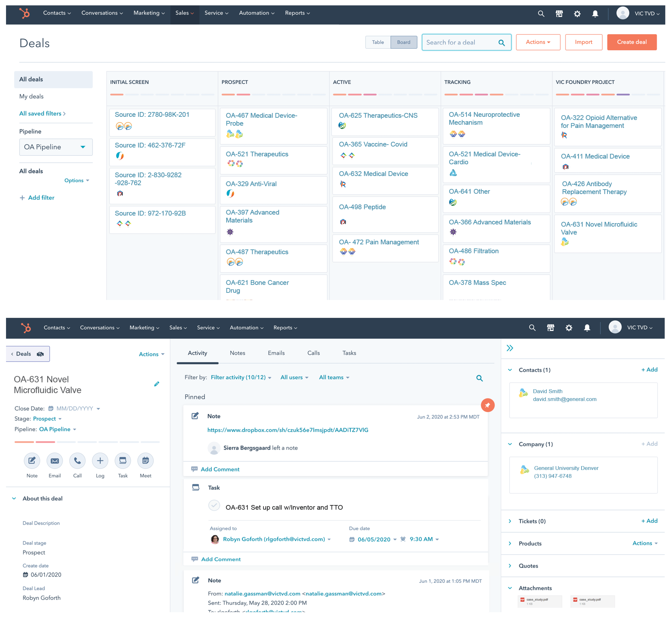Click notifications bell in lower window navbar
672x619 pixels.
click(x=587, y=328)
